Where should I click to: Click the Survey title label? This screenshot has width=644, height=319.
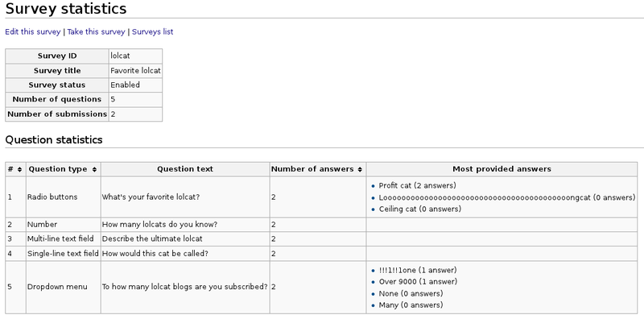pyautogui.click(x=57, y=71)
